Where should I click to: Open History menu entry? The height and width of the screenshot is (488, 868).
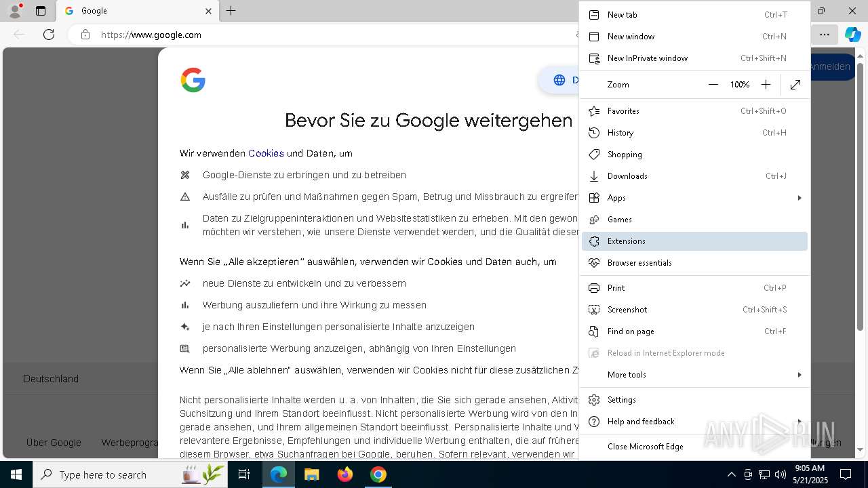tap(694, 133)
